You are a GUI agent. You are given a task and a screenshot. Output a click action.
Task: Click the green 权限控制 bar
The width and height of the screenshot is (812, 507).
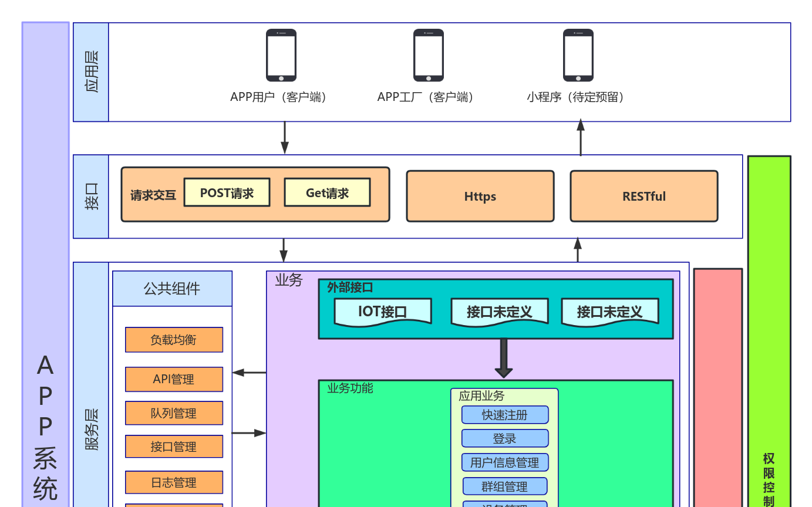click(x=769, y=332)
